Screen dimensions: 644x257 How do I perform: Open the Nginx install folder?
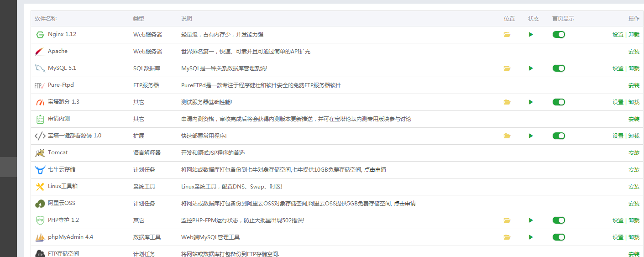[x=507, y=35]
